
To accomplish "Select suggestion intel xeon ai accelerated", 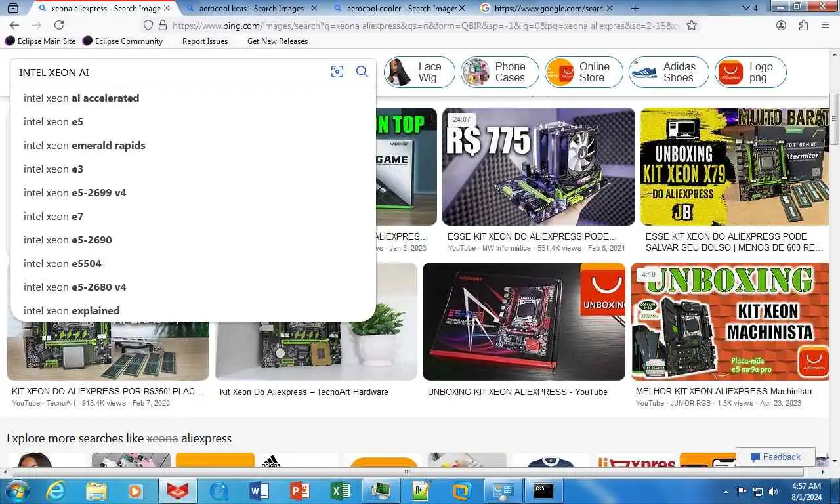I will click(193, 98).
